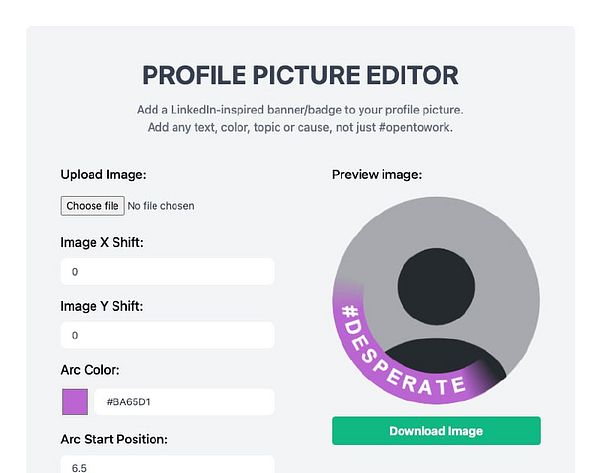Click the Arc Color label
600x473 pixels.
click(x=90, y=369)
